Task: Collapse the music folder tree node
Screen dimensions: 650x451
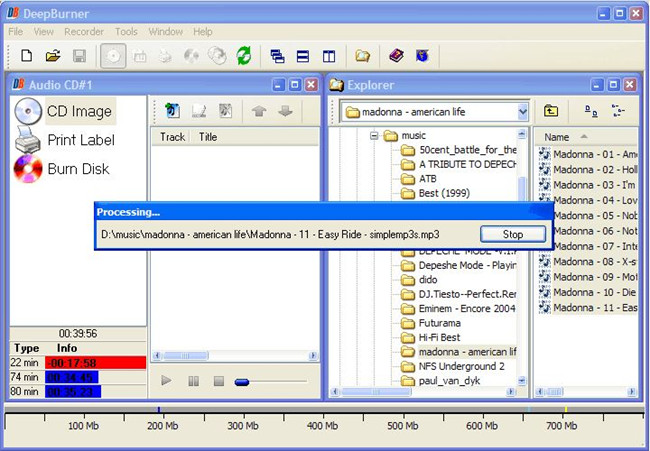Action: pos(373,135)
